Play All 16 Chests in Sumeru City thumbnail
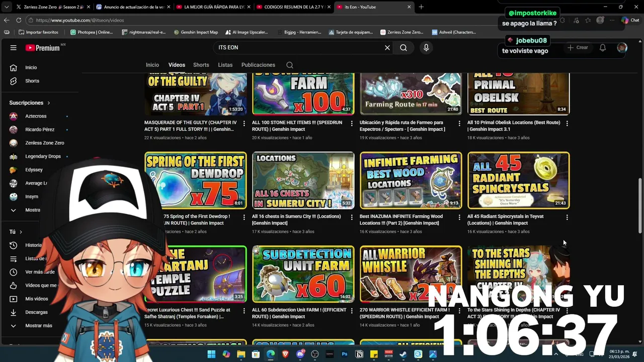The image size is (644, 362). pyautogui.click(x=303, y=180)
